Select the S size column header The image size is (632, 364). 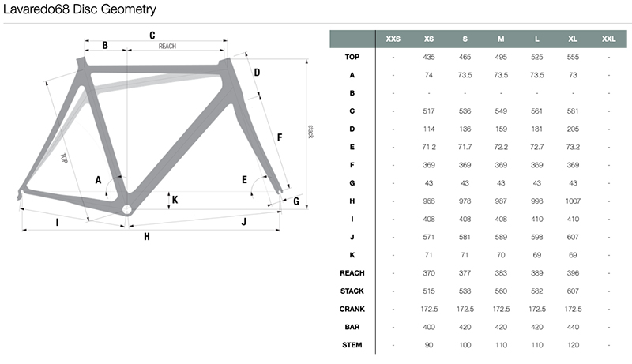[x=465, y=39]
